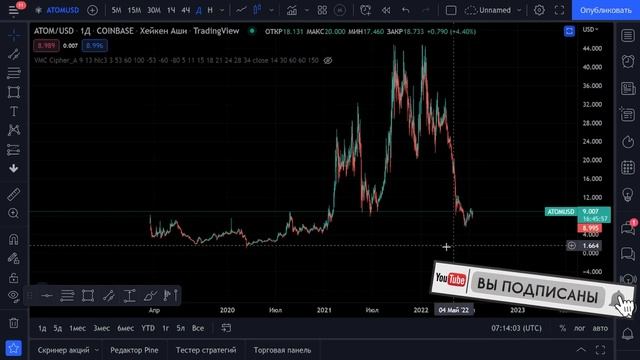Maximize the bottom panel
The width and height of the screenshot is (640, 360).
tap(600, 350)
